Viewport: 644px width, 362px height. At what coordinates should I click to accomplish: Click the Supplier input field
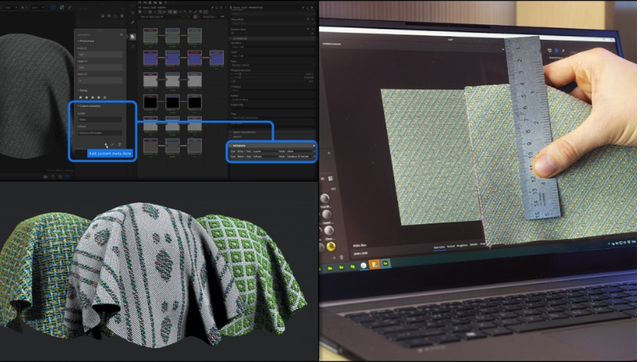coord(99,120)
